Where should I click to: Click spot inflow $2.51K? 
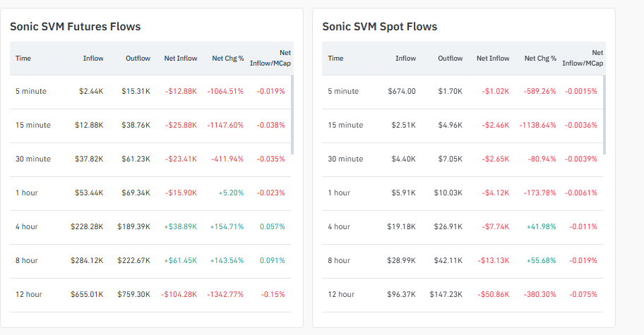[403, 125]
